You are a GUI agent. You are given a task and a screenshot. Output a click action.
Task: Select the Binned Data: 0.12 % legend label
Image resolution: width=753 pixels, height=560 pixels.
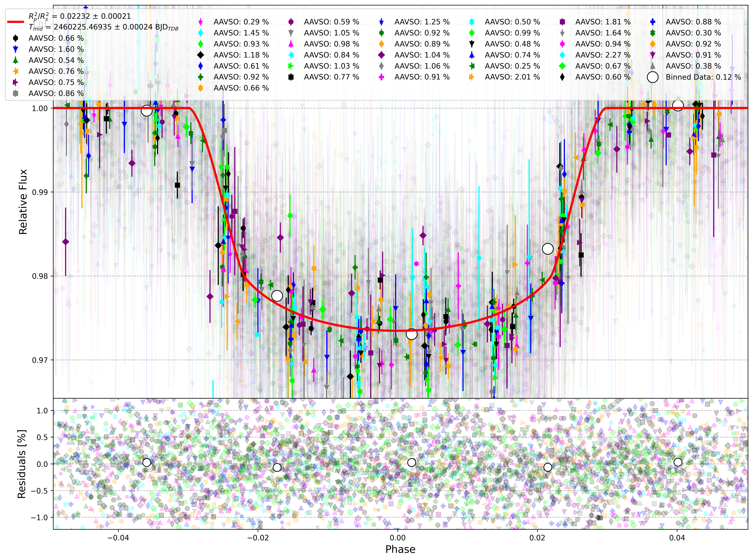coord(704,77)
